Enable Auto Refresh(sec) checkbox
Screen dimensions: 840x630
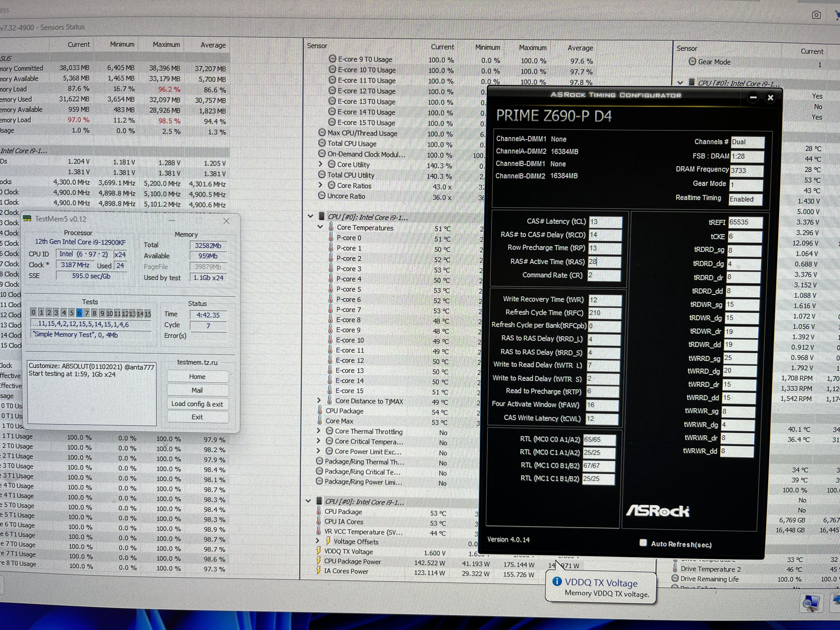click(643, 543)
